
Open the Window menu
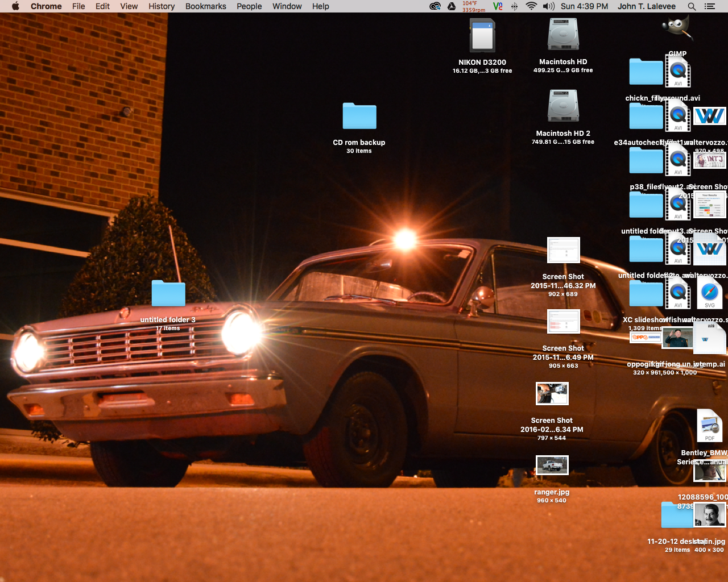287,6
